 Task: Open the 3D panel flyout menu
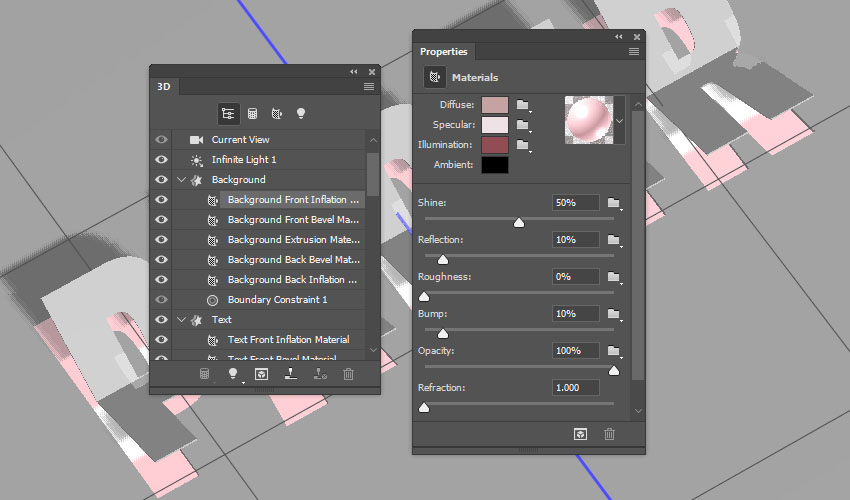click(x=369, y=87)
